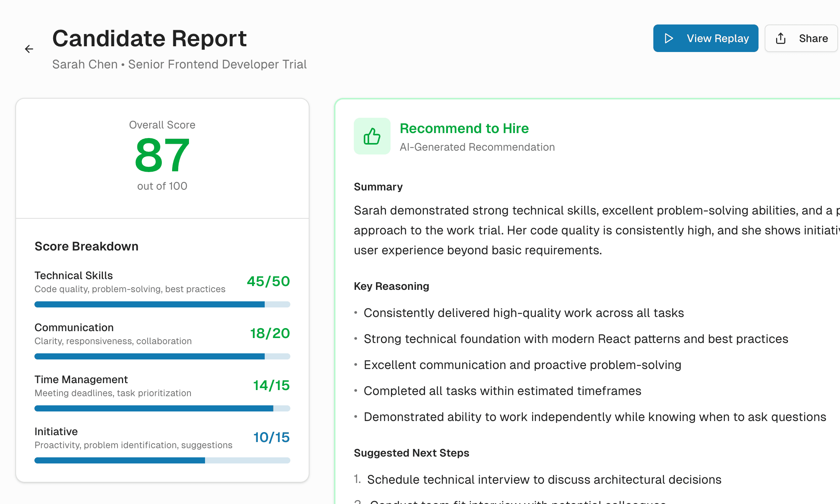The width and height of the screenshot is (840, 504).
Task: Click the Communication progress bar
Action: pos(162,356)
